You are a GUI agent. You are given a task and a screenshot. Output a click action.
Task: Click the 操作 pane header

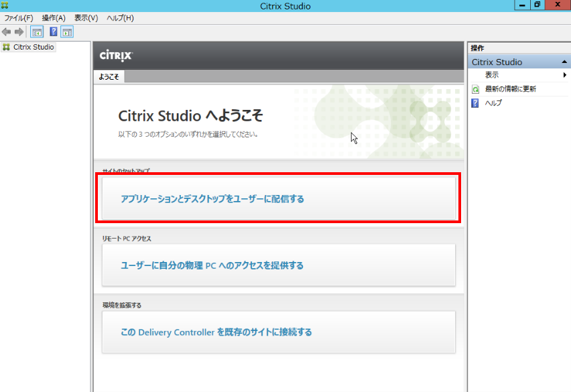point(477,48)
